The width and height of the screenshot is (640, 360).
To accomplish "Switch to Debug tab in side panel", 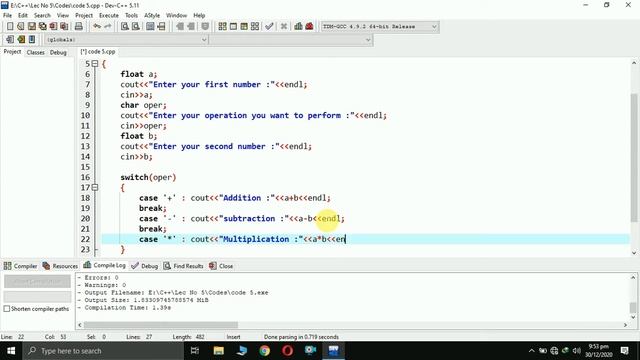I will pyautogui.click(x=58, y=52).
